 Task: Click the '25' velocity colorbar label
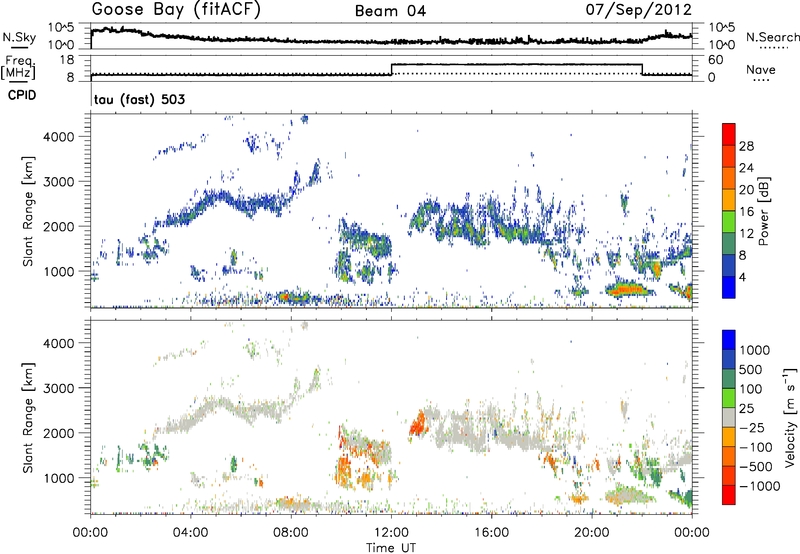click(x=746, y=409)
